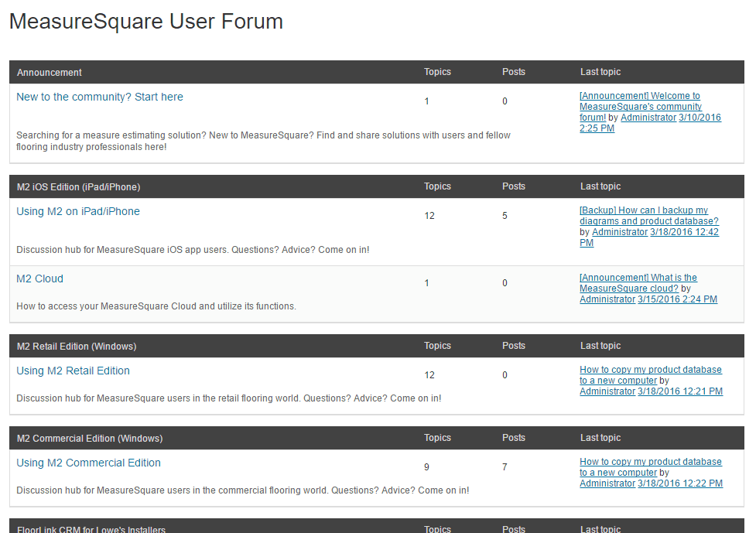Click the 3/18/2016 12:21 PM timestamp link
Image resolution: width=756 pixels, height=533 pixels.
pyautogui.click(x=679, y=391)
